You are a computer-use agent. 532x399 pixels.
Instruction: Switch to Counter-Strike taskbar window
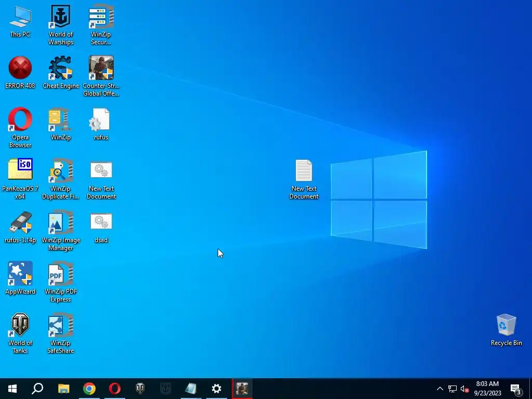[x=242, y=389]
